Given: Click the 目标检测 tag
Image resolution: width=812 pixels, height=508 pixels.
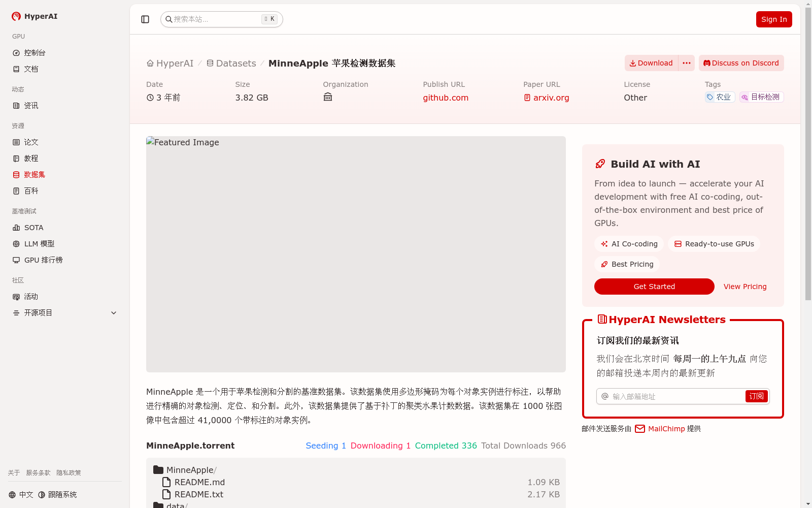Looking at the screenshot, I should click(x=761, y=97).
